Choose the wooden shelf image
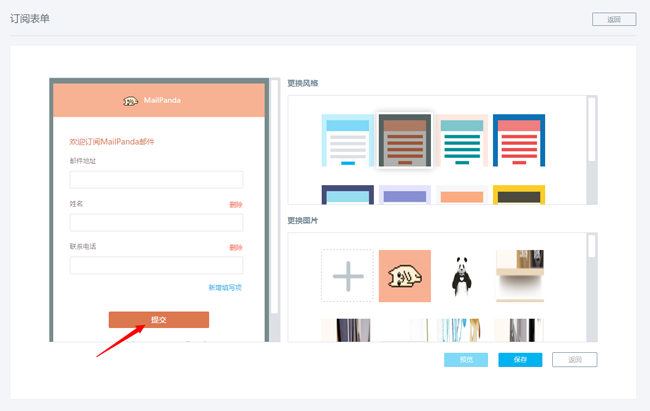Image resolution: width=650 pixels, height=411 pixels. coord(520,276)
